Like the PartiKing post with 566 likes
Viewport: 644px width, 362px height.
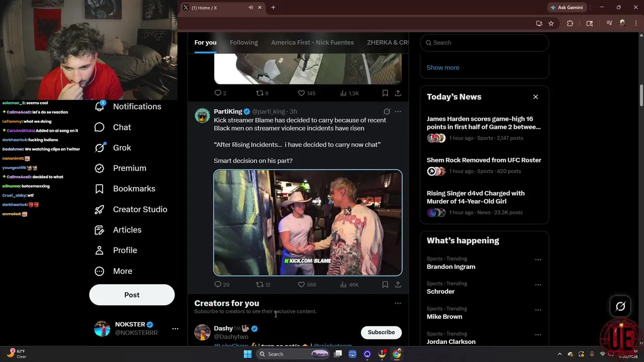click(x=307, y=285)
